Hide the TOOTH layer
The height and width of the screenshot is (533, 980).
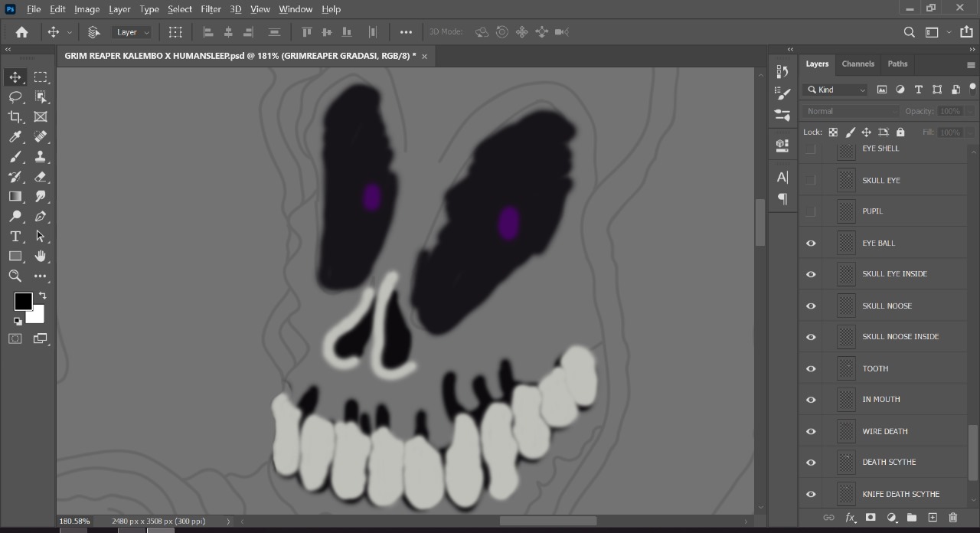(x=811, y=369)
